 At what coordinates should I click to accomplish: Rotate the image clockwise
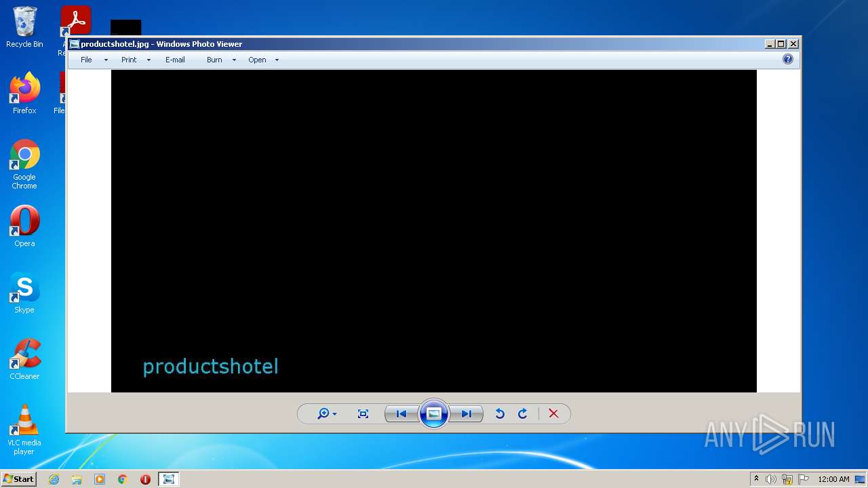tap(523, 413)
